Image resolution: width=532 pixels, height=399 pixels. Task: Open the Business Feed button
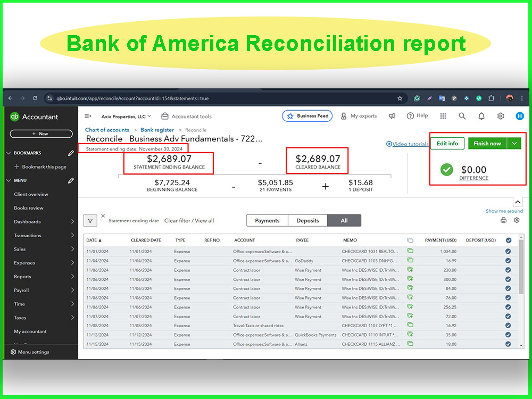point(307,115)
